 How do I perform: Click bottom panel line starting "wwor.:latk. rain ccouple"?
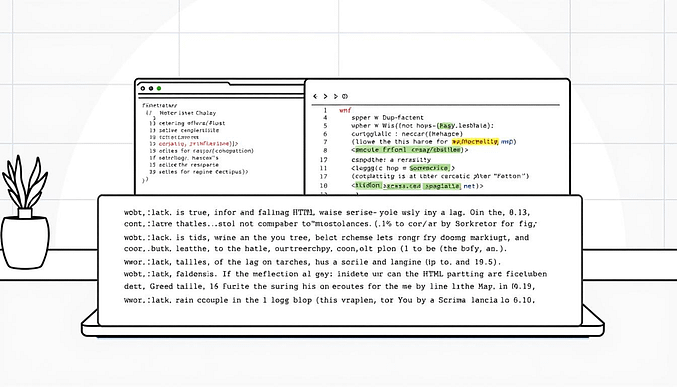[329, 300]
